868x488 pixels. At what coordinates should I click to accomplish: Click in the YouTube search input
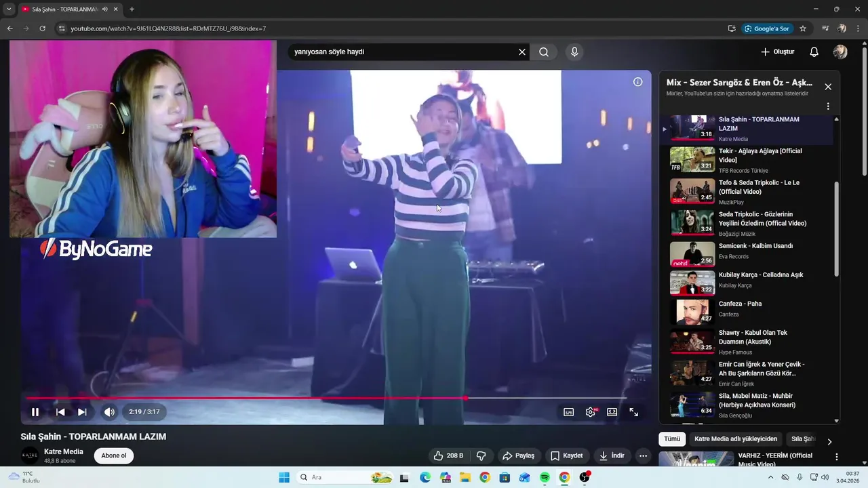click(x=403, y=52)
